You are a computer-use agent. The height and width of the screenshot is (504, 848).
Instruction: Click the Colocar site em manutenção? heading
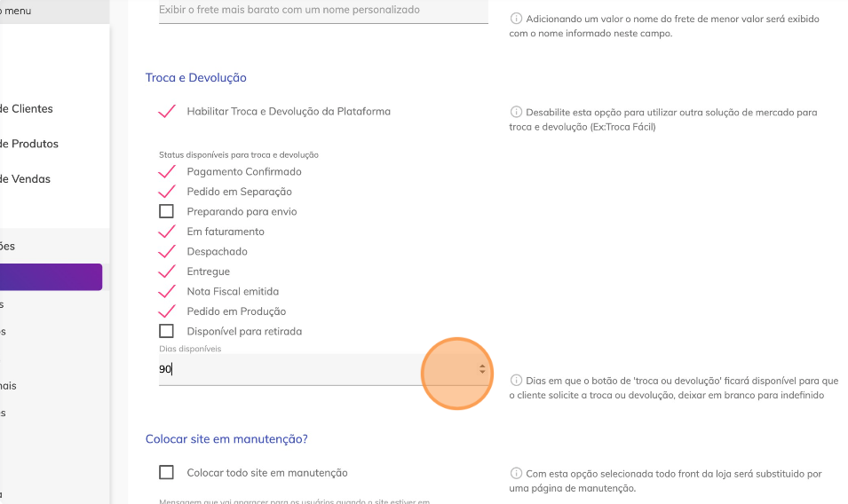226,439
